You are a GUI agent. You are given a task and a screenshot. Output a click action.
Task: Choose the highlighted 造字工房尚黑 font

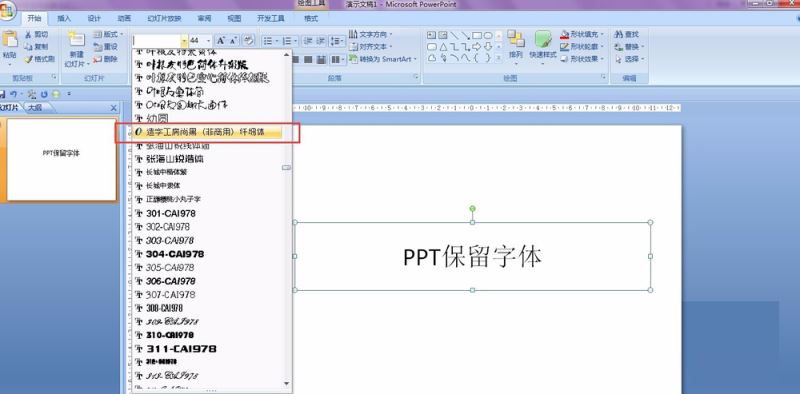coord(207,132)
